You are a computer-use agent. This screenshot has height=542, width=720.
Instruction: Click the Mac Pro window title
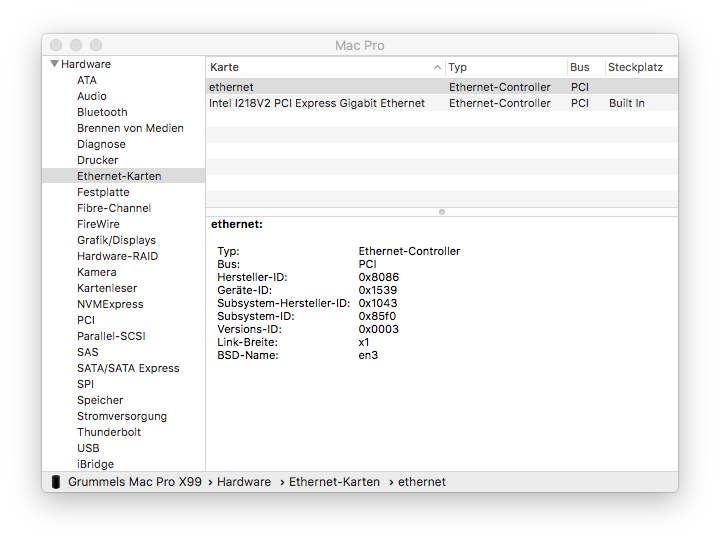[360, 45]
